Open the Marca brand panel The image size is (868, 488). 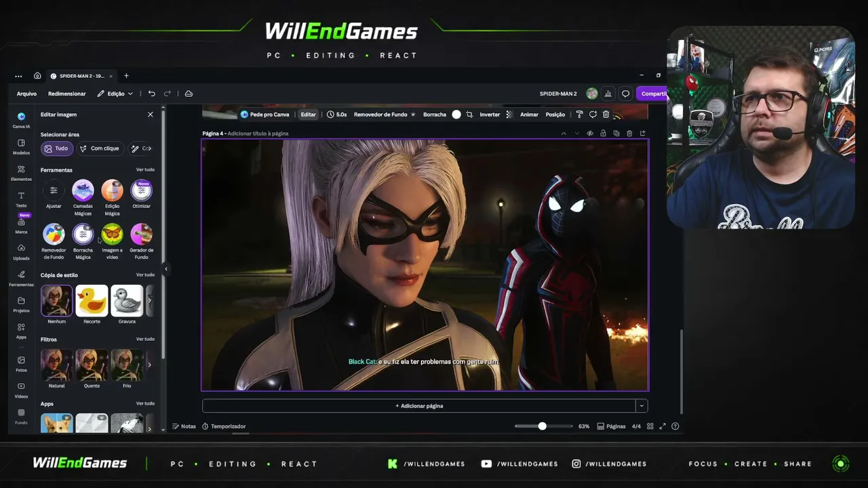pos(21,226)
